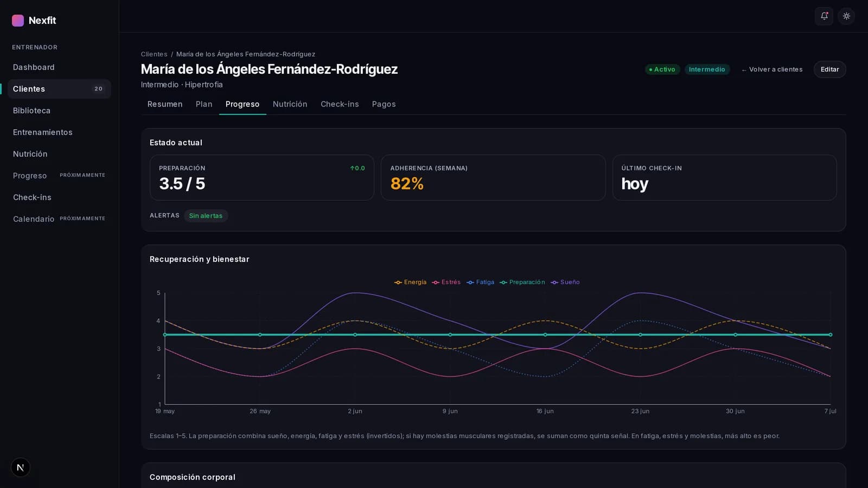Open the round N avatar button
This screenshot has width=868, height=488.
pos(21,467)
